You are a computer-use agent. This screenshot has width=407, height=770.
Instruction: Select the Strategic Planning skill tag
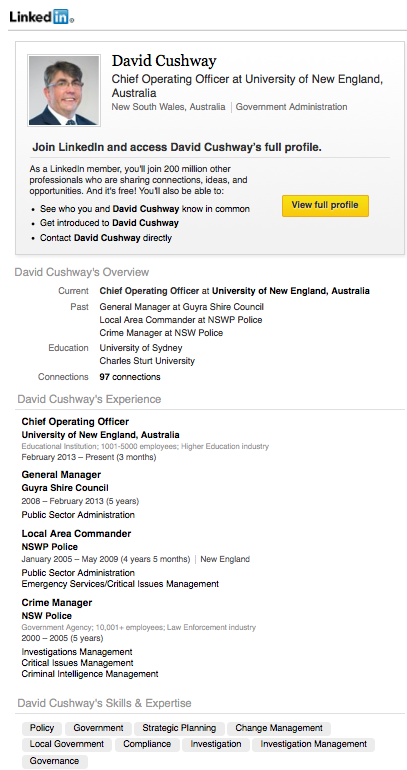179,728
